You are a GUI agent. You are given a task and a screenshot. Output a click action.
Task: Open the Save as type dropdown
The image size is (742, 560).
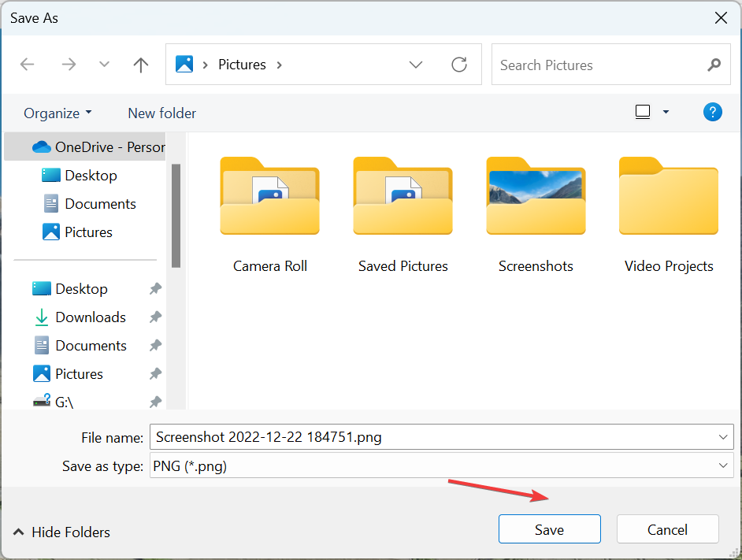click(723, 465)
